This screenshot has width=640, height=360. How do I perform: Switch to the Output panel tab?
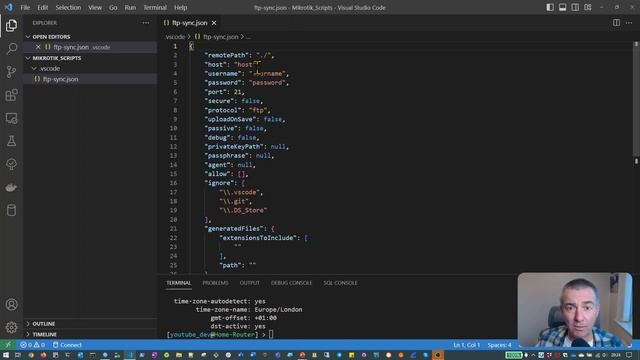click(250, 283)
